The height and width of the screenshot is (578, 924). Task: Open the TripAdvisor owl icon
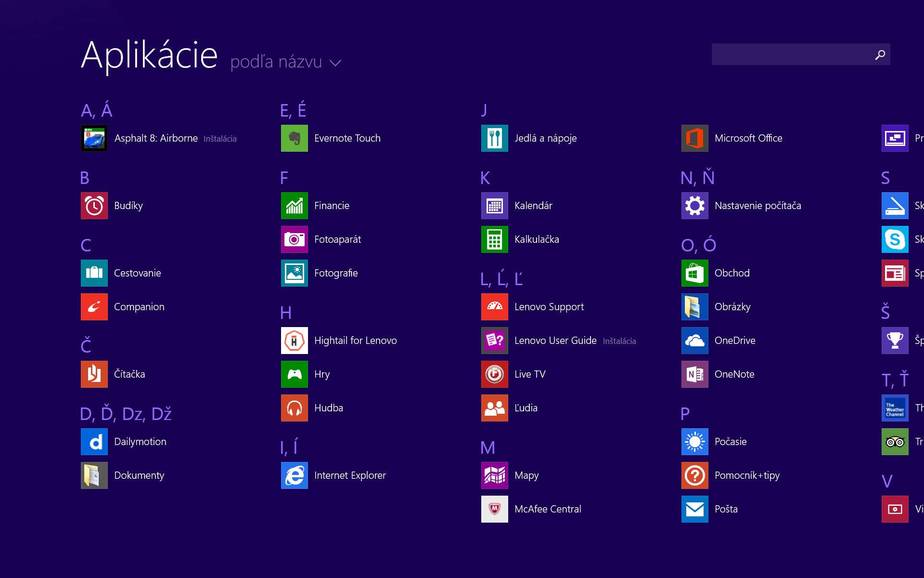(x=895, y=442)
